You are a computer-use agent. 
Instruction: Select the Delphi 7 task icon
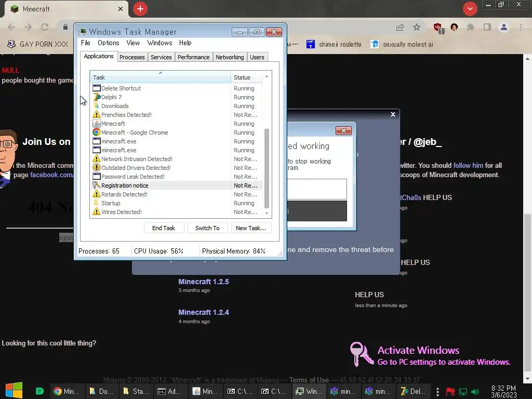[97, 97]
